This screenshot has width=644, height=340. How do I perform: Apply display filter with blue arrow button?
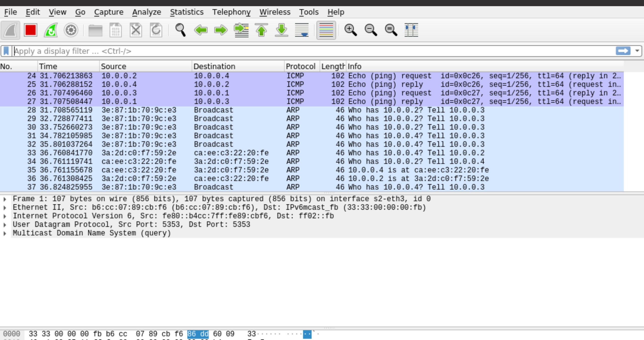tap(623, 51)
